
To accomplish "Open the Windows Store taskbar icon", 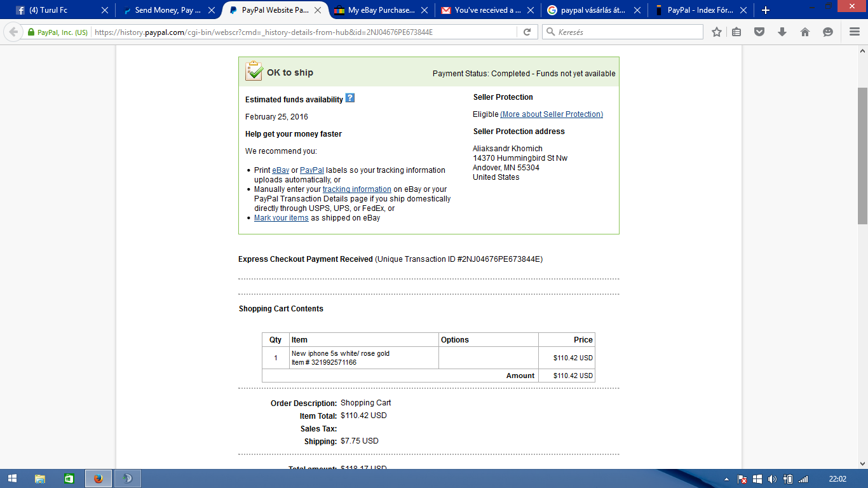I will [69, 478].
